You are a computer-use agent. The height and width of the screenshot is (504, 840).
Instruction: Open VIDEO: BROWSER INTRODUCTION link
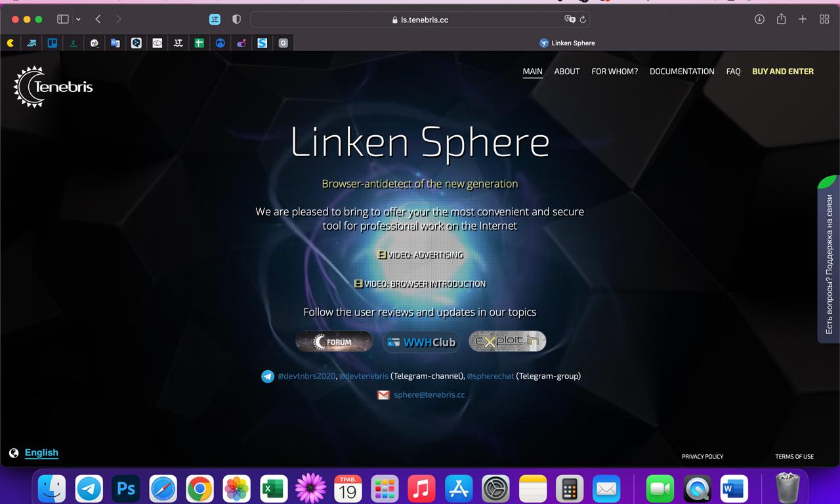coord(420,283)
